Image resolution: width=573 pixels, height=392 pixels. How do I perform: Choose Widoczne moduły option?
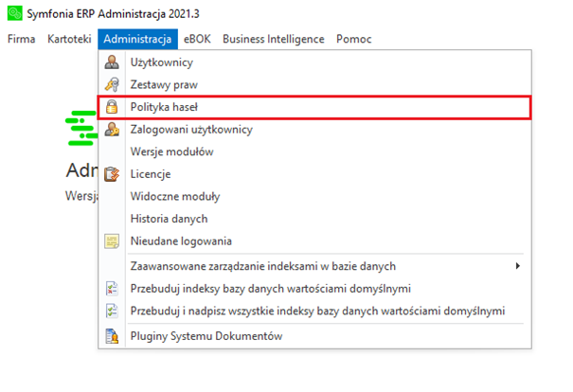[314, 196]
